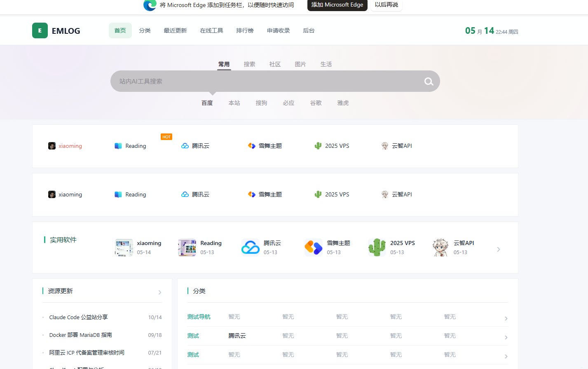
Task: Choose 雅虎 search engine
Action: [x=343, y=103]
